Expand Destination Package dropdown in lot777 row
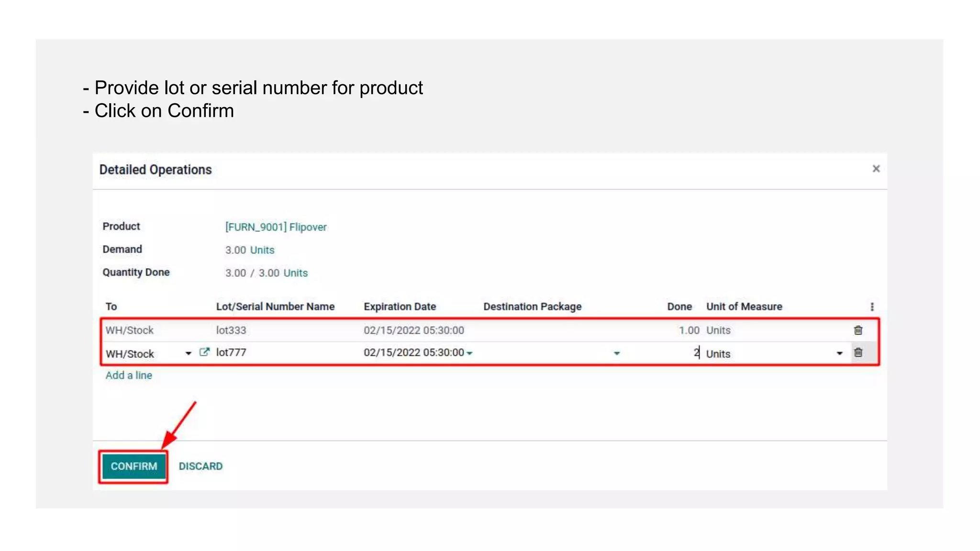980x551 pixels. 616,353
